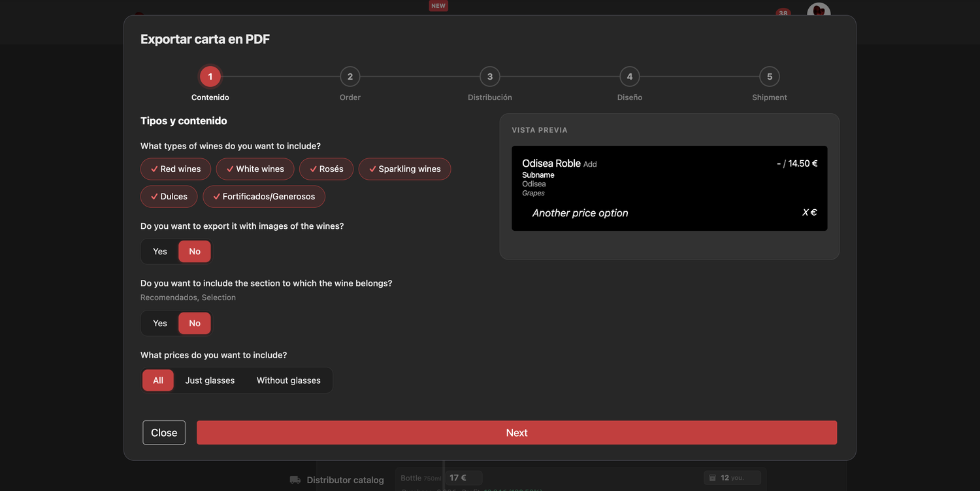
Task: Deselect the Red wines chip
Action: [x=176, y=169]
